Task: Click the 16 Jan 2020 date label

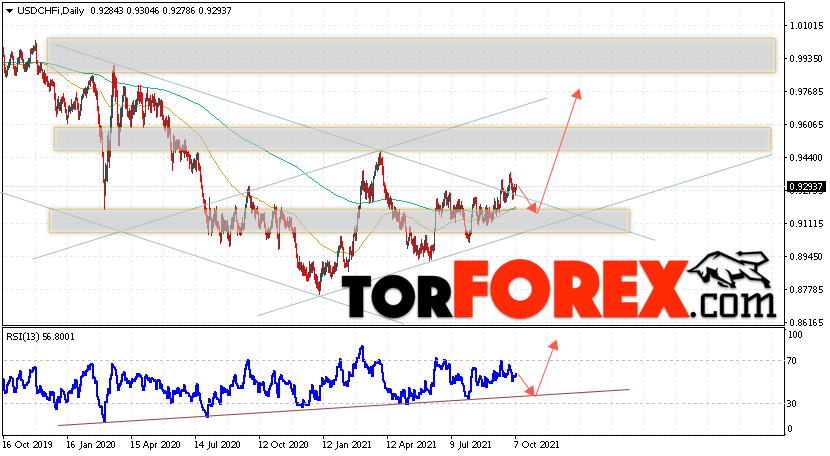Action: 91,444
